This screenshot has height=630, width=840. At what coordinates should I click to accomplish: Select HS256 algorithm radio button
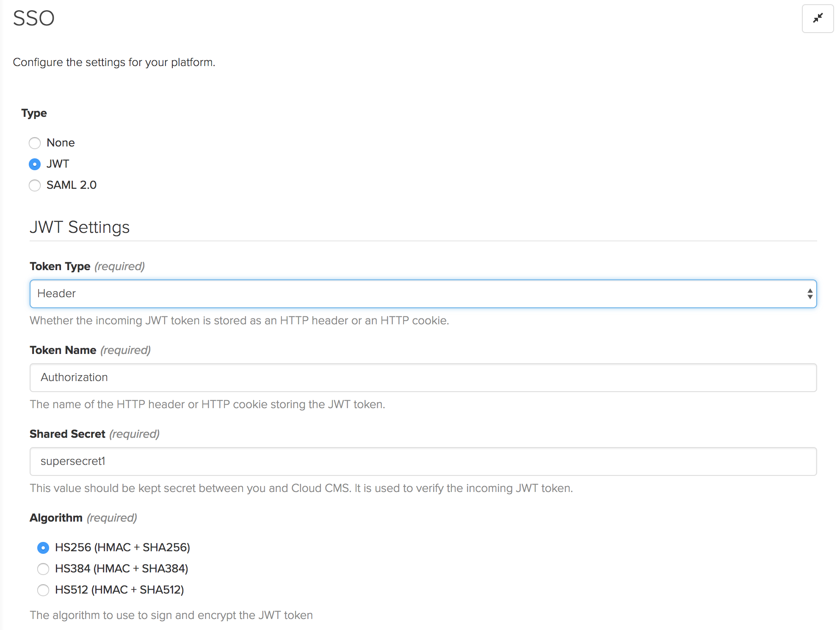[x=43, y=548]
